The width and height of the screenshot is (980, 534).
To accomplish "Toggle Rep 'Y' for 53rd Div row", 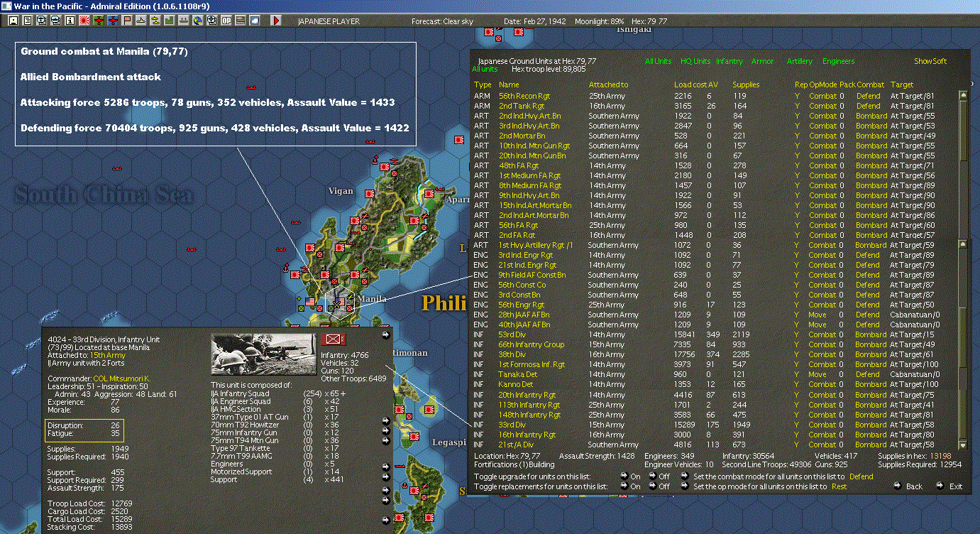I will click(x=797, y=334).
